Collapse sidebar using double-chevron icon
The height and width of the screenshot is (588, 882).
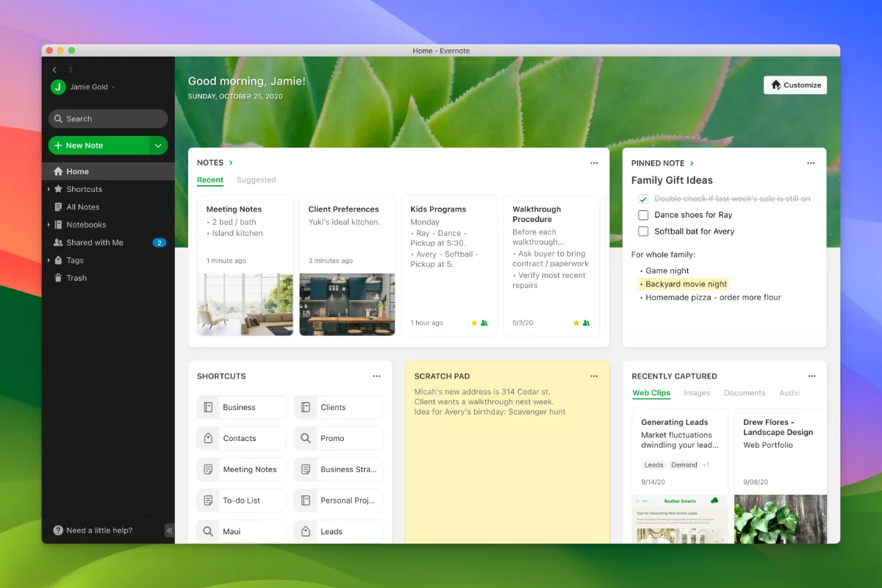tap(169, 531)
